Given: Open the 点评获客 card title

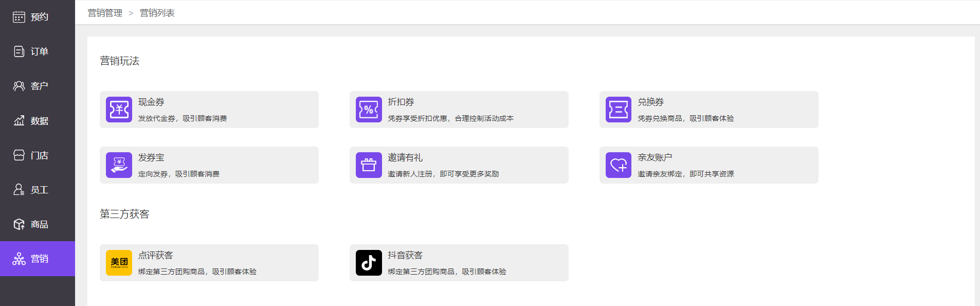Looking at the screenshot, I should pyautogui.click(x=155, y=256).
